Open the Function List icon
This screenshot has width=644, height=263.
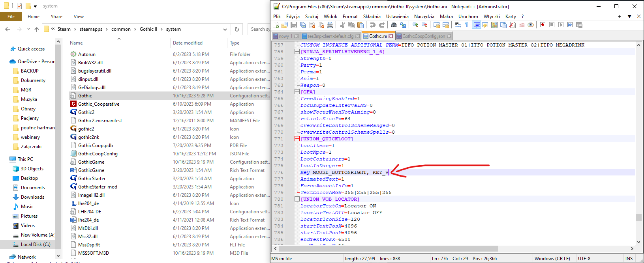coord(512,25)
